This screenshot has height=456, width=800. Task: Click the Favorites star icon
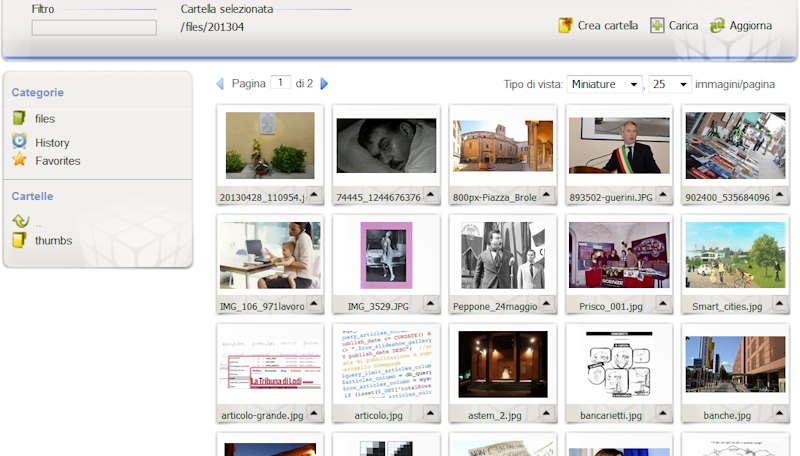coord(19,160)
